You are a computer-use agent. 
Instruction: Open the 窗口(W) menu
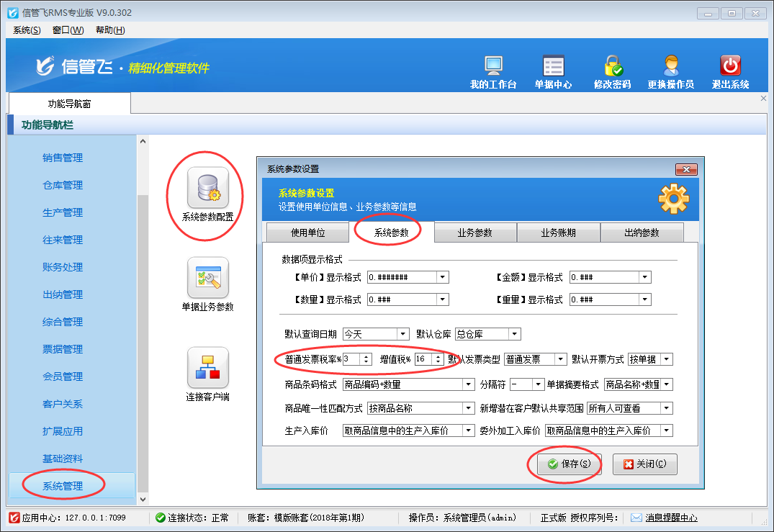tap(68, 30)
